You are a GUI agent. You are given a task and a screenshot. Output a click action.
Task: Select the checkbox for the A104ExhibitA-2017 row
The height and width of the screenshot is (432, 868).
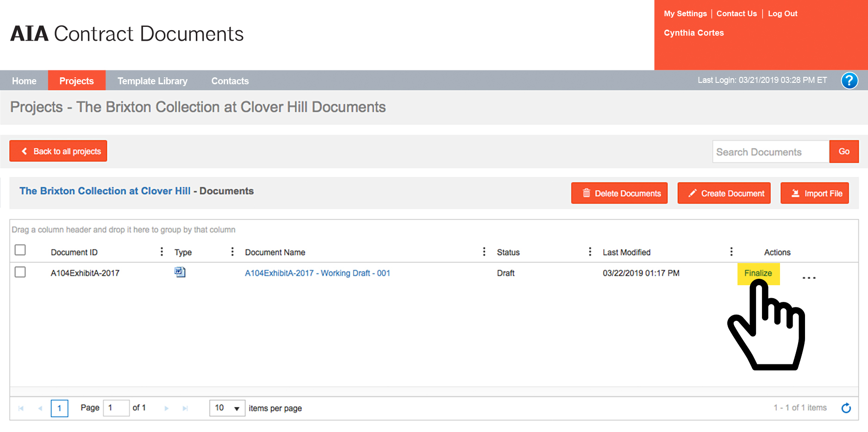20,272
